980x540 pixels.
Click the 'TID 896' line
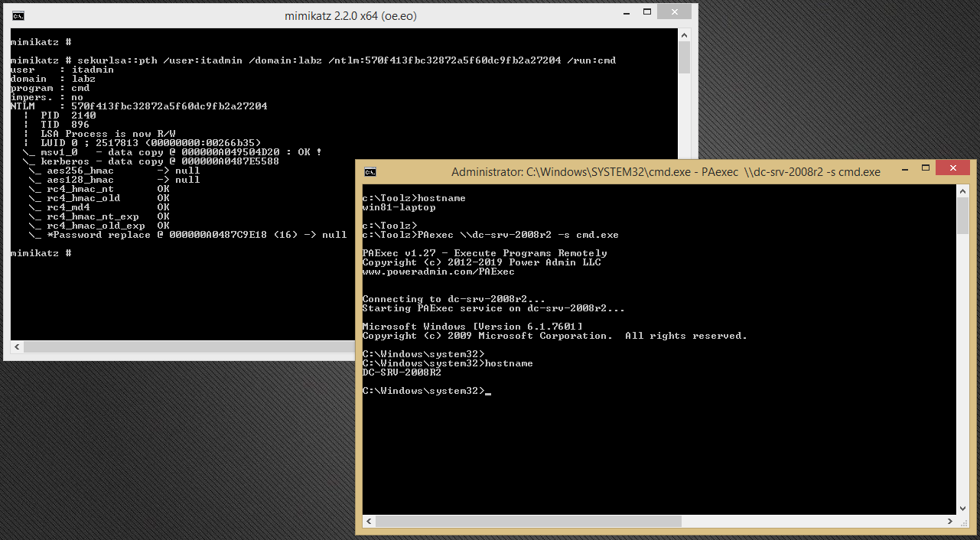[57, 125]
